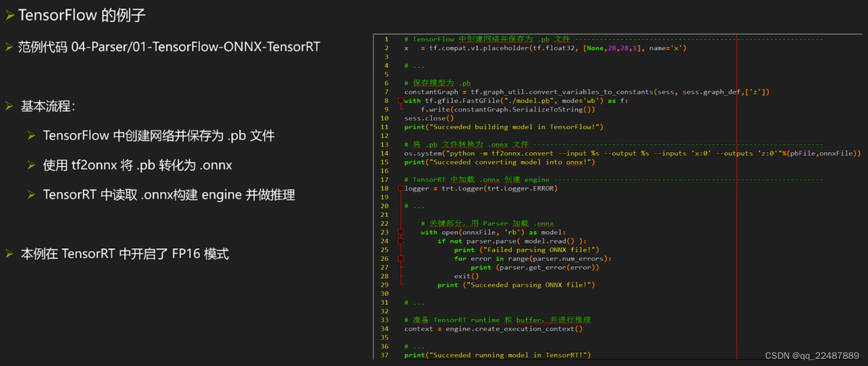Click the comment '准备 TensorRT runtime 和 buffer'

[x=497, y=320]
